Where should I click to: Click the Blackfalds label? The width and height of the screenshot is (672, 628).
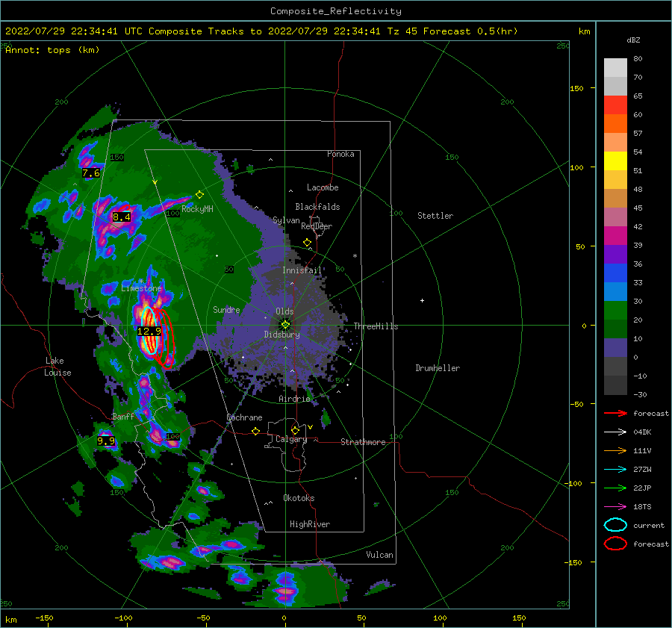click(x=317, y=207)
